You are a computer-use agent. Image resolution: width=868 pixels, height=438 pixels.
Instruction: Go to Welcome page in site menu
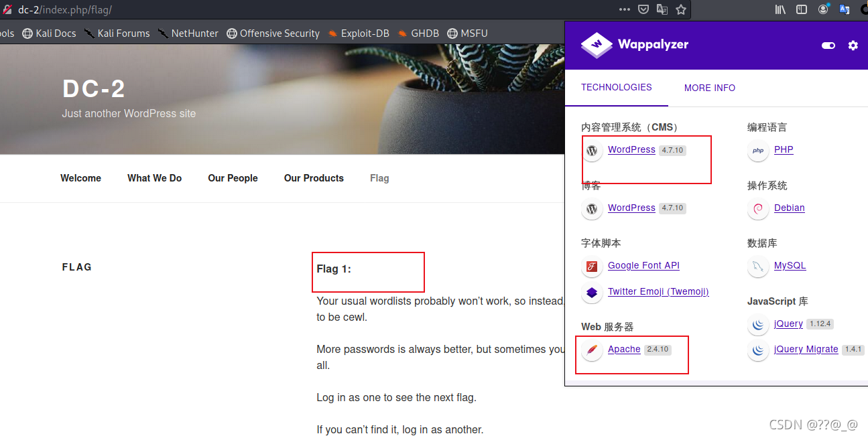(x=80, y=178)
